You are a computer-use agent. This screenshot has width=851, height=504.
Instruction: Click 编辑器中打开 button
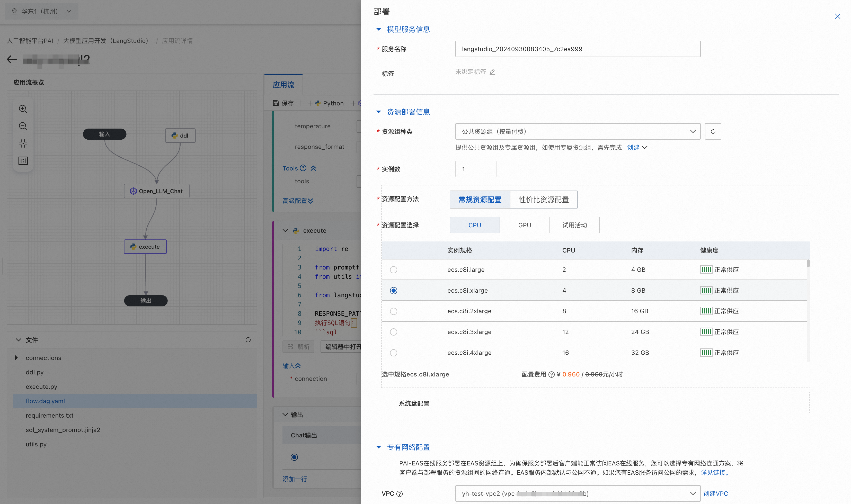(341, 347)
